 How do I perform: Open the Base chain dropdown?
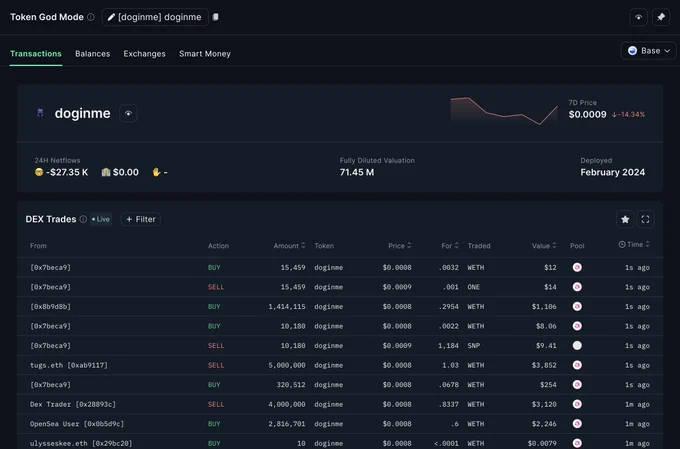click(x=648, y=51)
